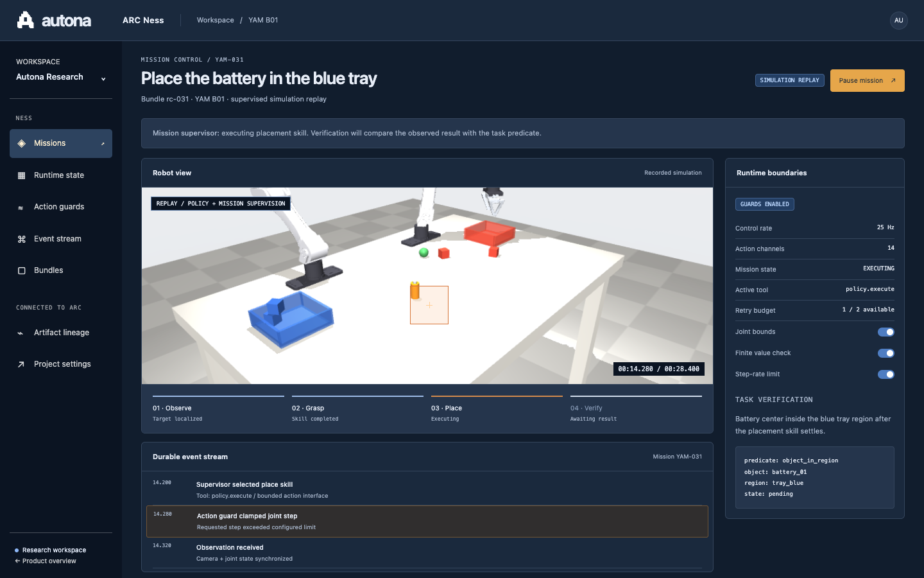Select the 01 Observe stage marker
This screenshot has height=578, width=924.
(x=218, y=408)
